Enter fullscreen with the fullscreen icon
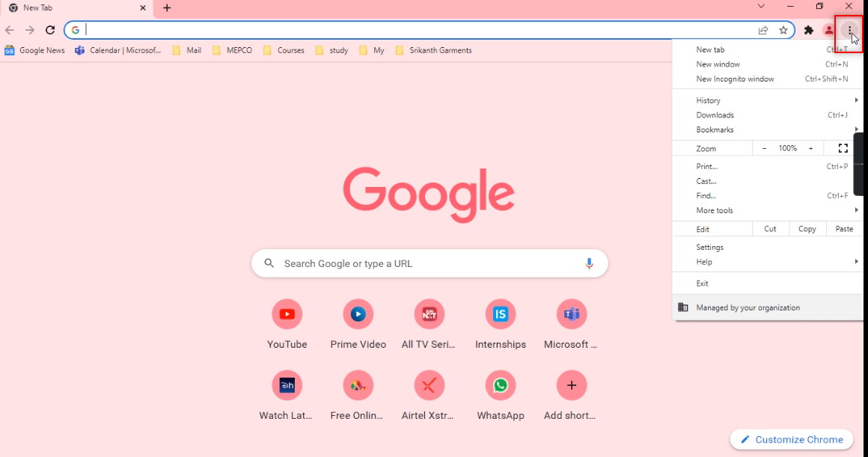The width and height of the screenshot is (868, 457). tap(843, 148)
